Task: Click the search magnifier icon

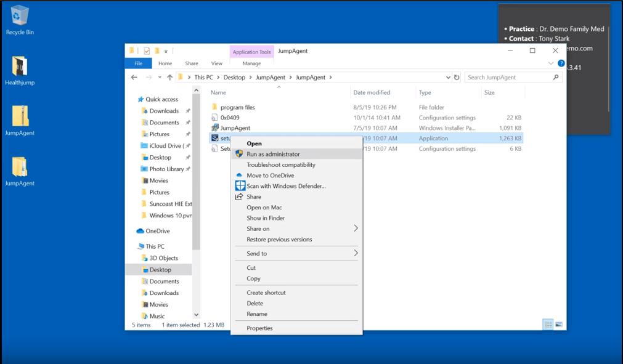Action: 555,78
